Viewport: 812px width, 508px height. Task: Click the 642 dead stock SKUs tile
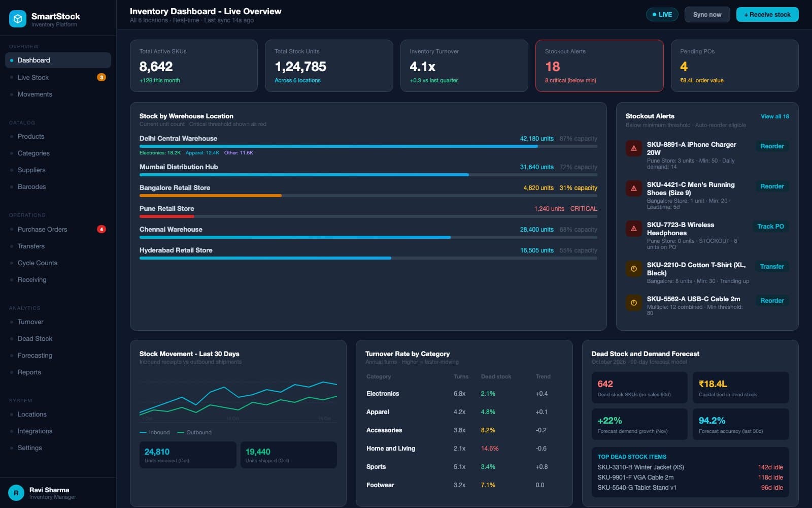tap(639, 388)
